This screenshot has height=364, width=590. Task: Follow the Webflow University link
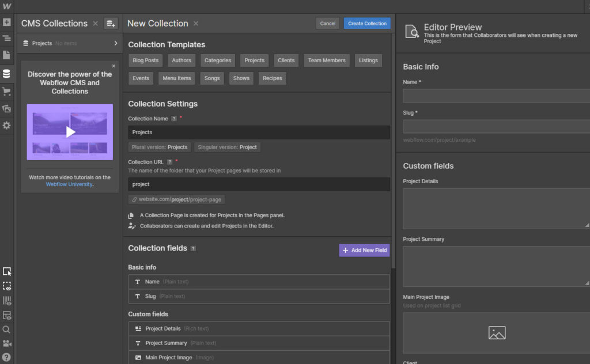point(69,184)
